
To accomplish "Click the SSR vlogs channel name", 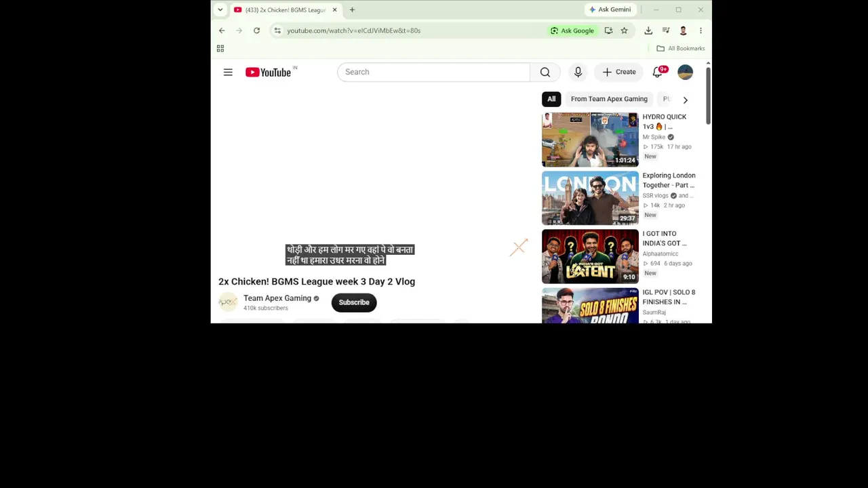I will [x=655, y=195].
